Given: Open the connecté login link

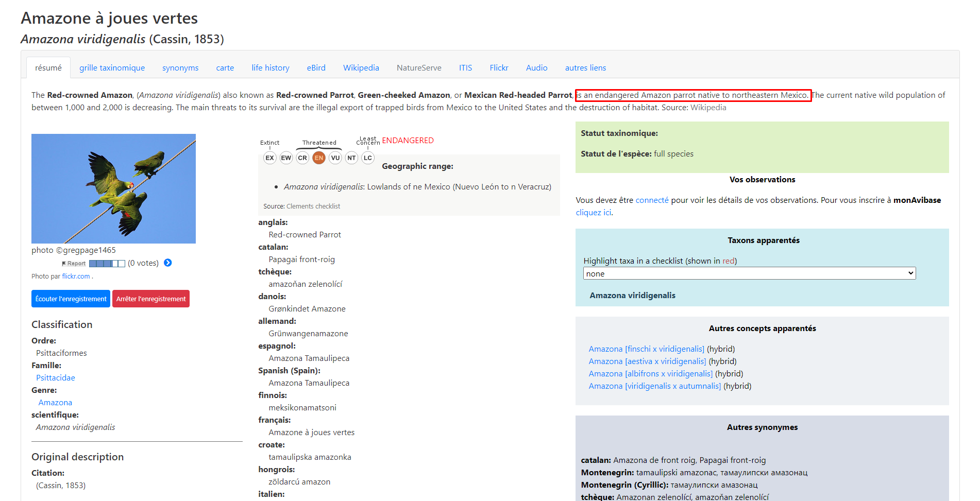Looking at the screenshot, I should coord(652,200).
